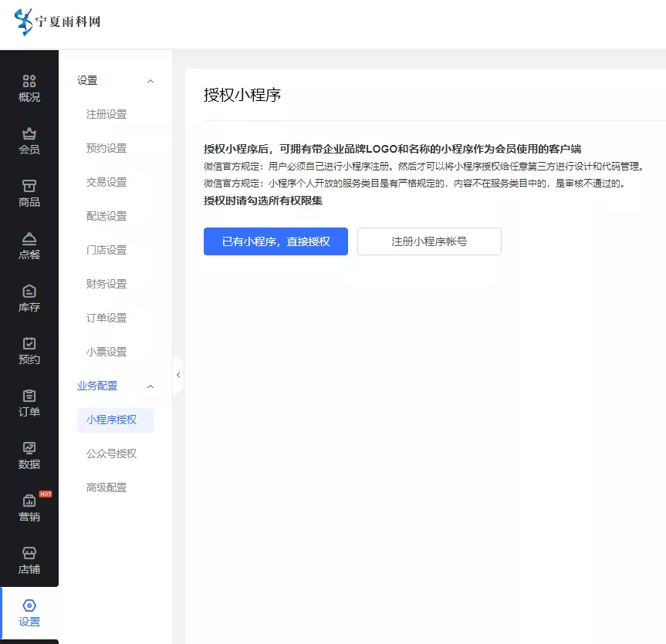Open 门店设置 menu item
The height and width of the screenshot is (644, 666).
(106, 250)
